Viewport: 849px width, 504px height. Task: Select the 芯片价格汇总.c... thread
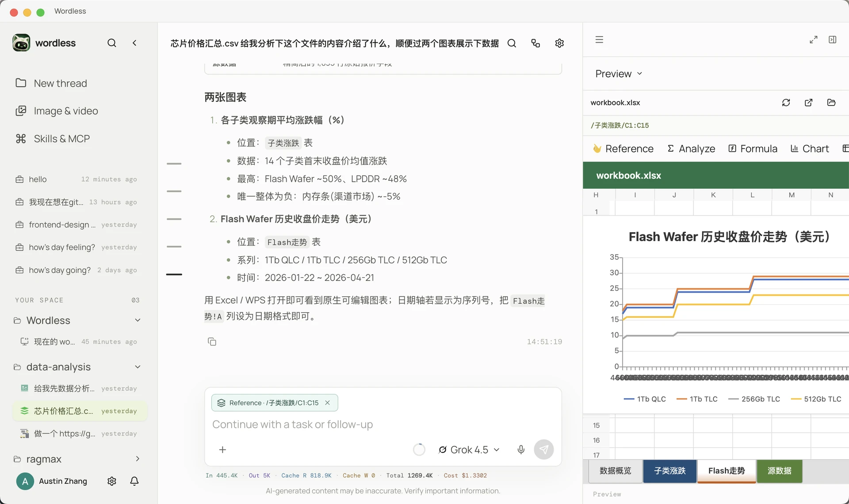(80, 411)
